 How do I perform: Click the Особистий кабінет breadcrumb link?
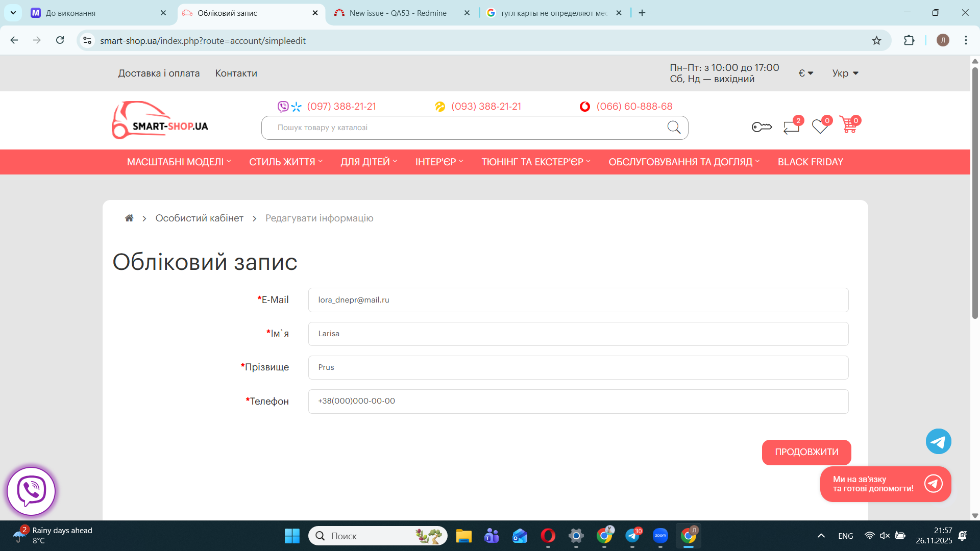[199, 218]
